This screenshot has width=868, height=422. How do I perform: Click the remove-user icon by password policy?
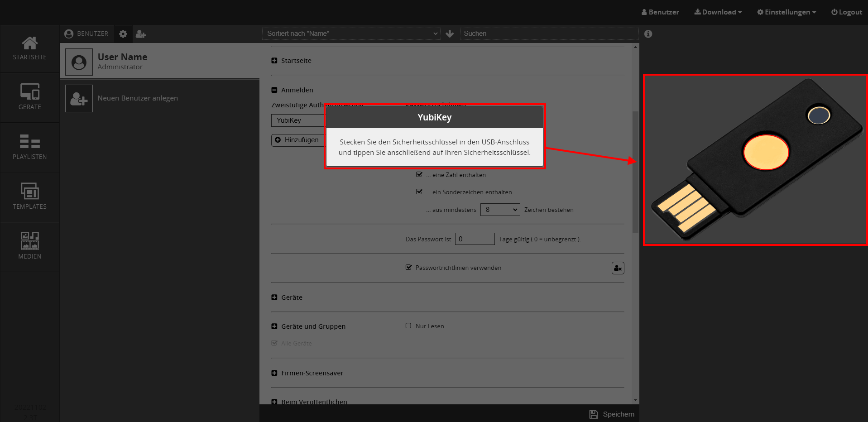tap(618, 268)
